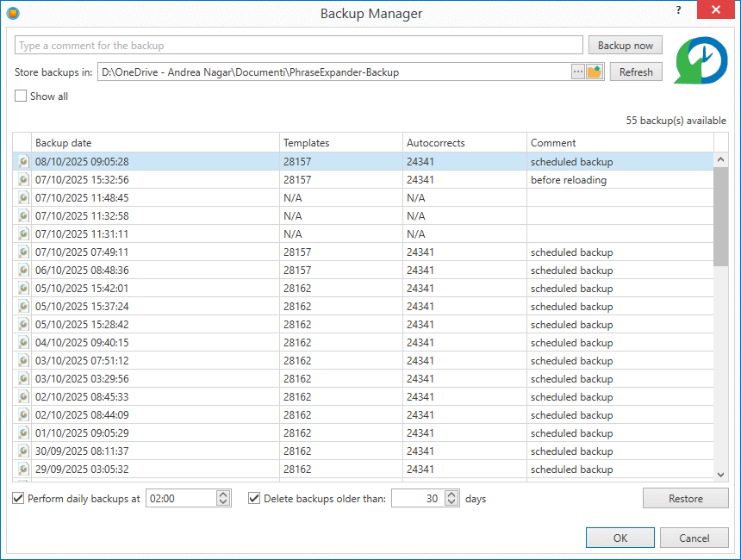Open the Store backups in path dropdown

tap(333, 72)
